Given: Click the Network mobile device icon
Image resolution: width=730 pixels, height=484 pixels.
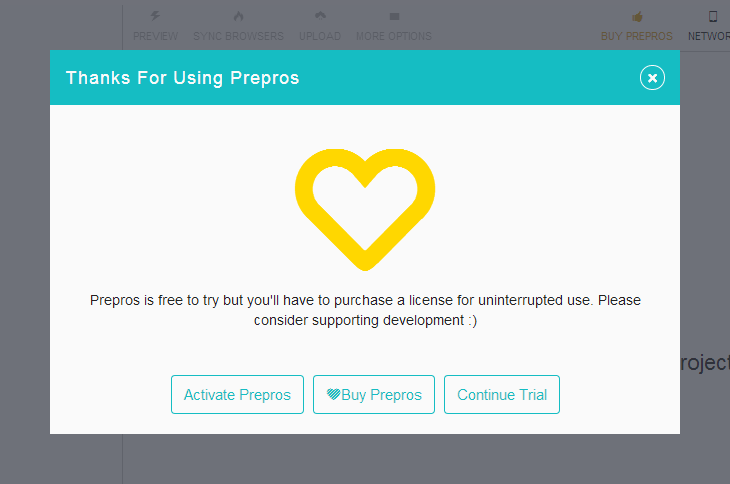Looking at the screenshot, I should (x=713, y=17).
